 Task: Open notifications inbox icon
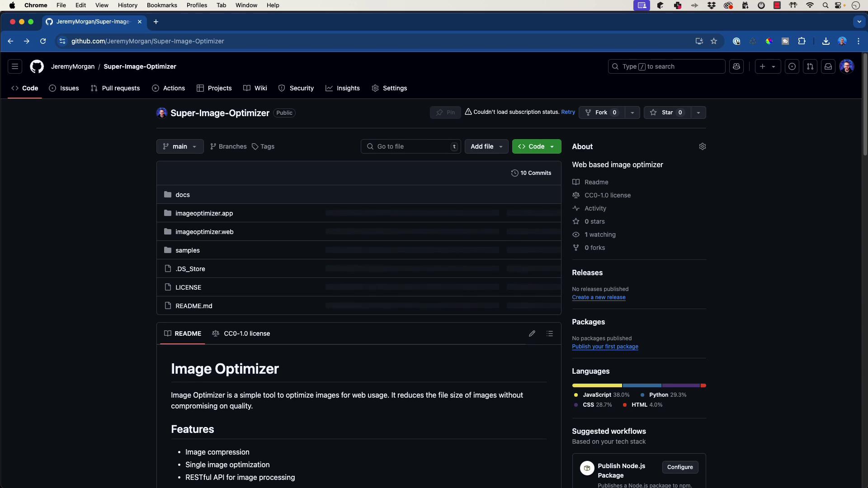[x=828, y=66]
